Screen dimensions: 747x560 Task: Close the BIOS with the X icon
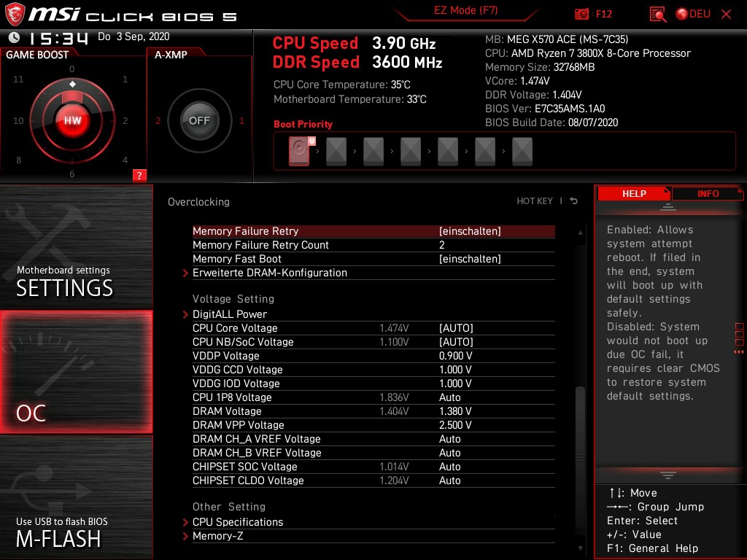click(726, 15)
